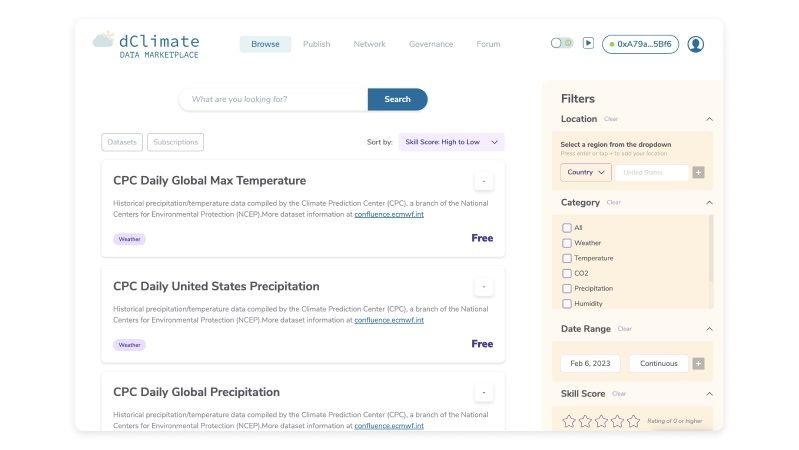This screenshot has width=799, height=450.
Task: Open the user profile avatar icon
Action: [x=695, y=44]
